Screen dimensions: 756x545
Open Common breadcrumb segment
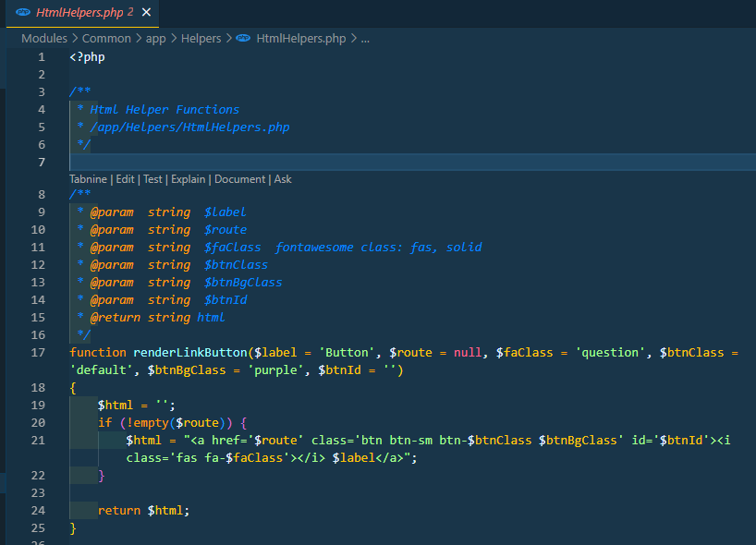(106, 39)
